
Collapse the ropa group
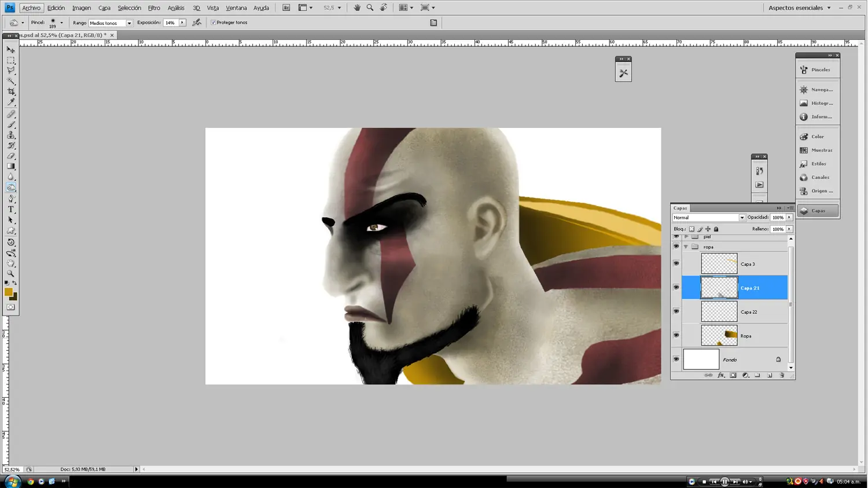[x=686, y=247]
